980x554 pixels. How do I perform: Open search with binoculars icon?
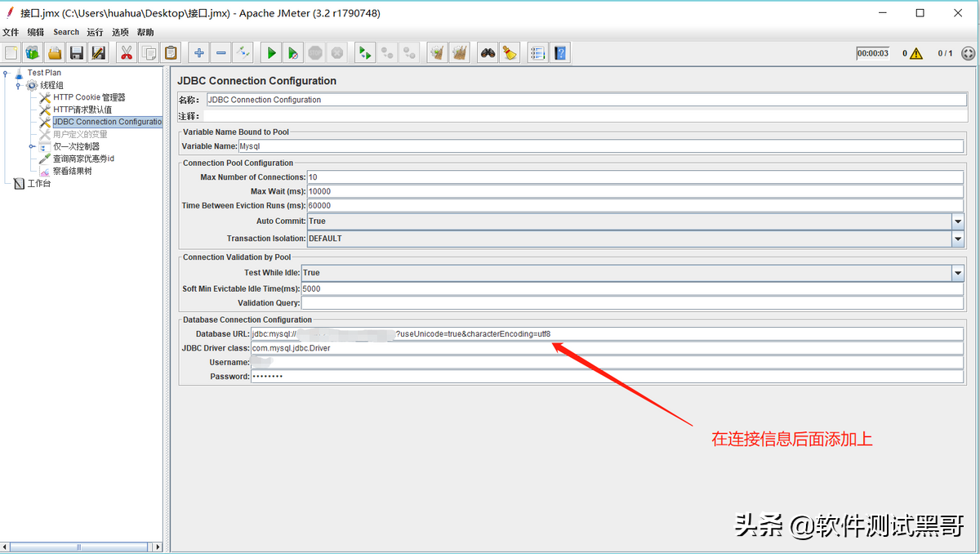[488, 53]
